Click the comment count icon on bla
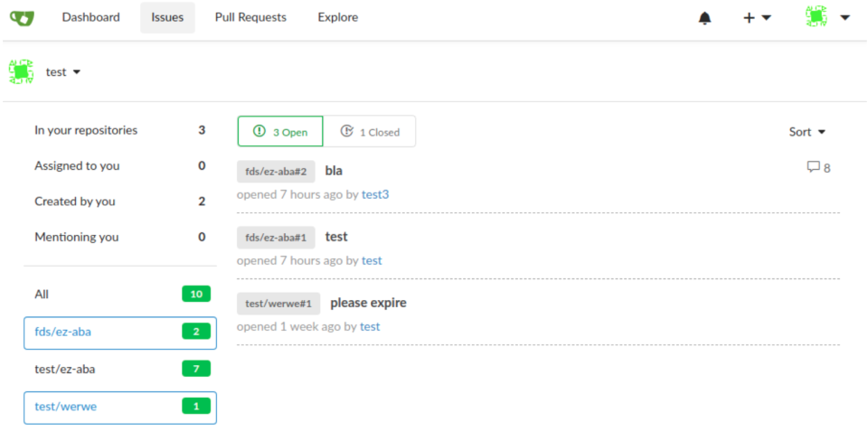 tap(813, 167)
